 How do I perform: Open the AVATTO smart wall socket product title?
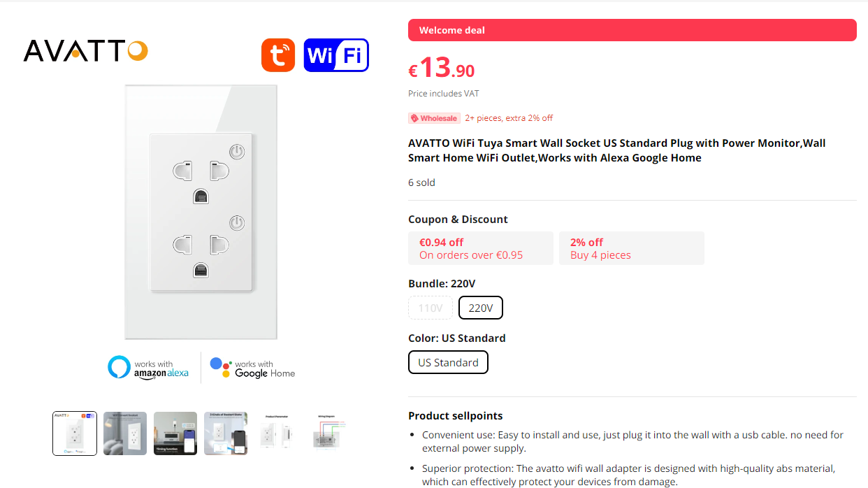pos(616,150)
